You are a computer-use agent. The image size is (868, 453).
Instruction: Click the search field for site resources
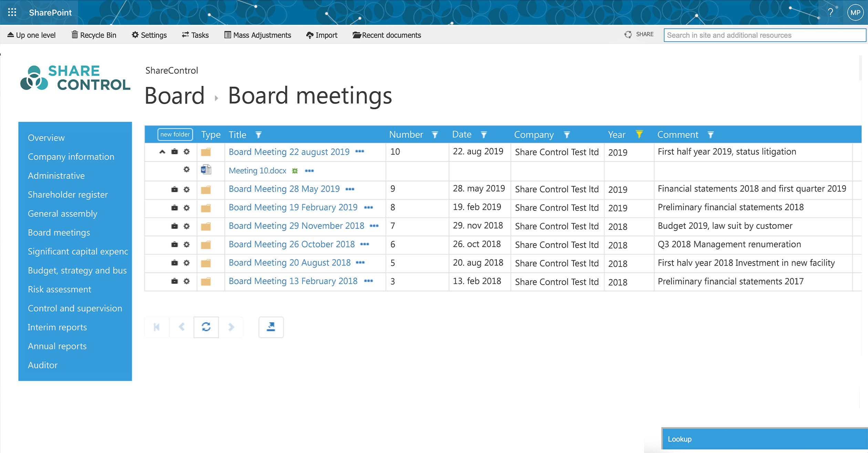pos(764,35)
